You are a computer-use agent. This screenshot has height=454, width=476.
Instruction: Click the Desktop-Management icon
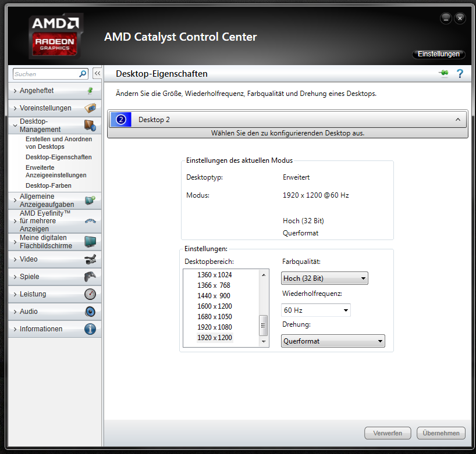coord(90,125)
